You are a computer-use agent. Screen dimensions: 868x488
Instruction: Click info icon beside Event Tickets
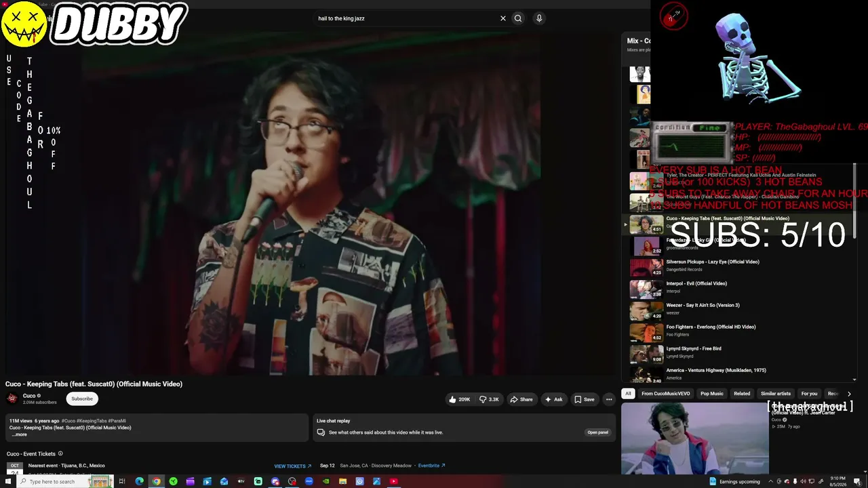pyautogui.click(x=60, y=453)
